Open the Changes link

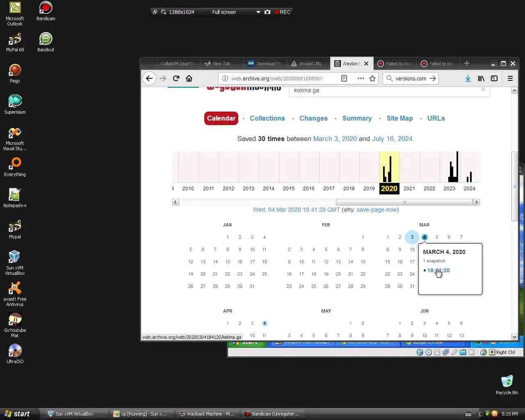coord(313,118)
